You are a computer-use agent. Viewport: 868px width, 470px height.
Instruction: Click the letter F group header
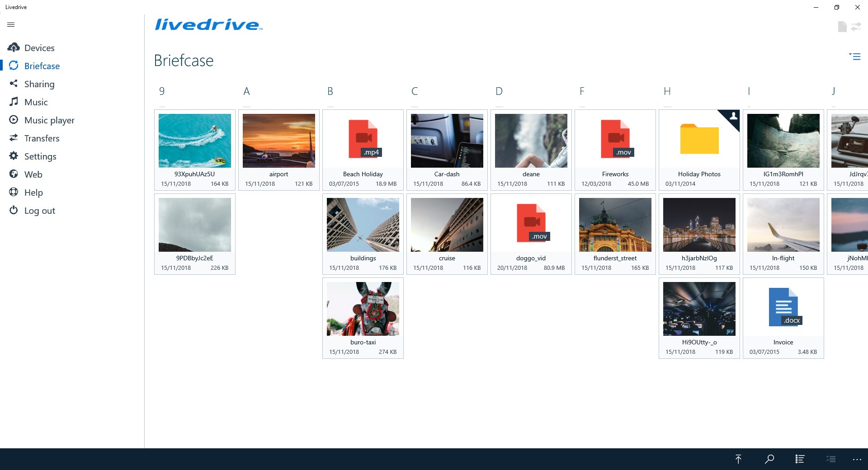click(582, 91)
